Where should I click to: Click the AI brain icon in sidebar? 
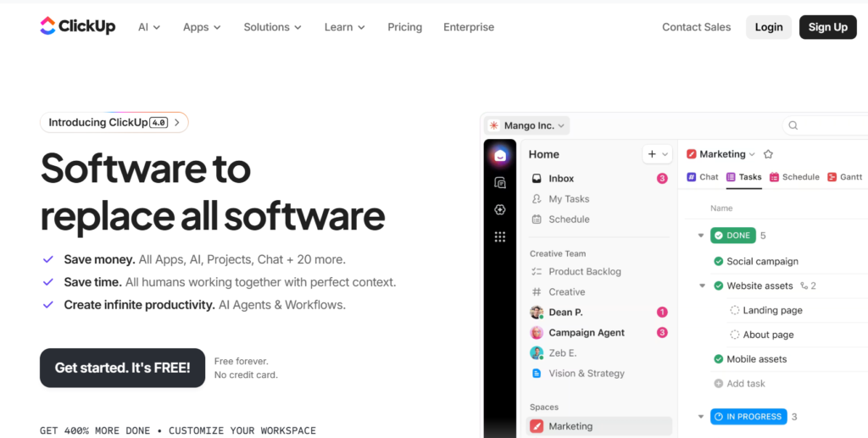(500, 210)
